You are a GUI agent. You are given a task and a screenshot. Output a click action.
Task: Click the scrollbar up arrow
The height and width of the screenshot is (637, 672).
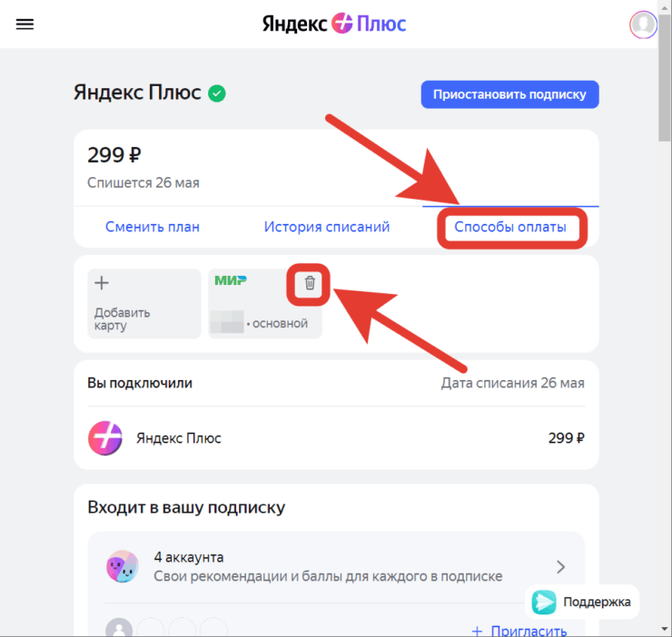click(x=666, y=5)
